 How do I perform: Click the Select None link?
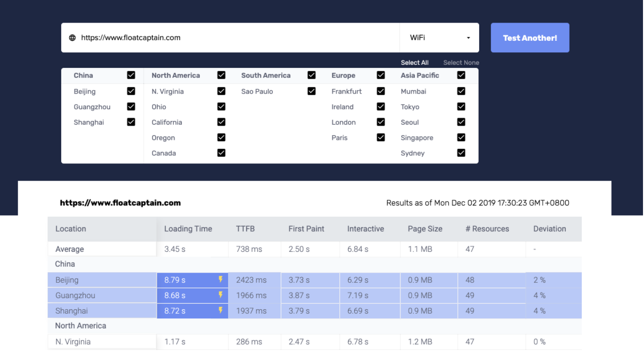[461, 63]
